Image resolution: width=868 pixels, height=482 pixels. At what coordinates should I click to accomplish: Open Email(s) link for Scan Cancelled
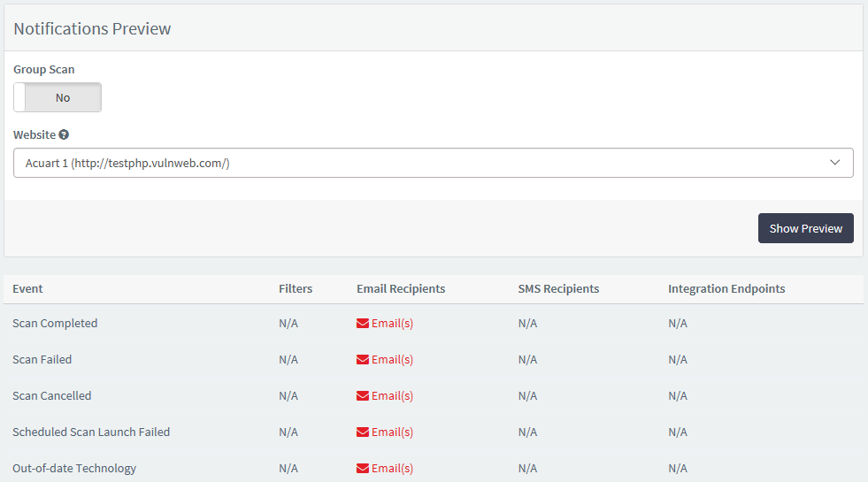(x=392, y=395)
